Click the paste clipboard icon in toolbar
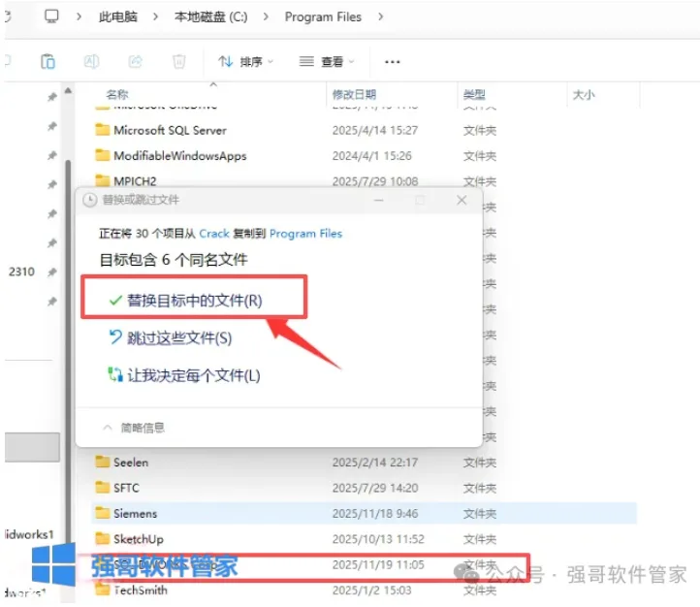The width and height of the screenshot is (700, 607). [x=48, y=61]
